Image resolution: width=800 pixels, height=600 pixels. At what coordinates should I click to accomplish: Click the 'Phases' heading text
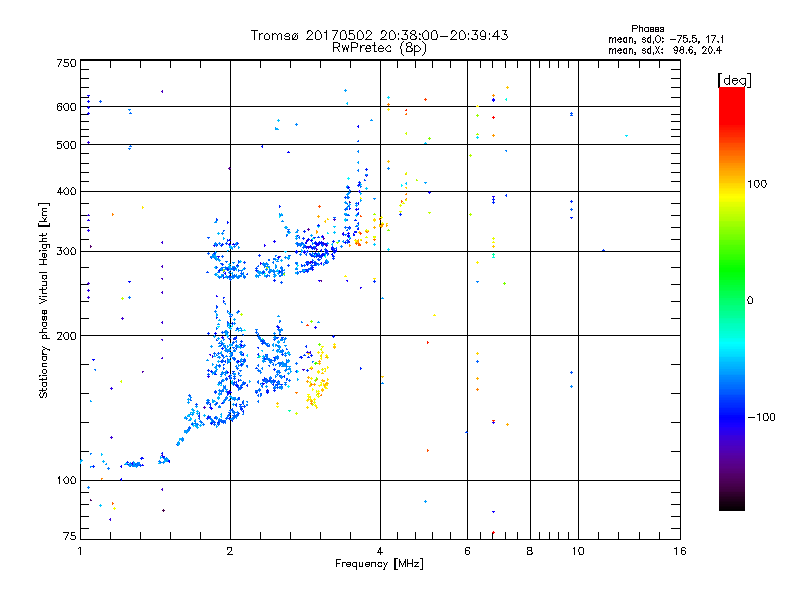coord(647,29)
